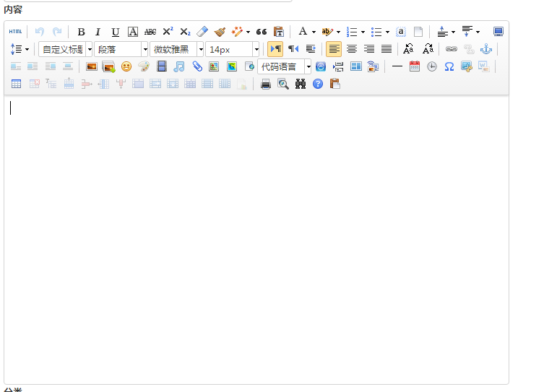Insert a table with grid icon
Image resolution: width=544 pixels, height=392 pixels.
(16, 84)
